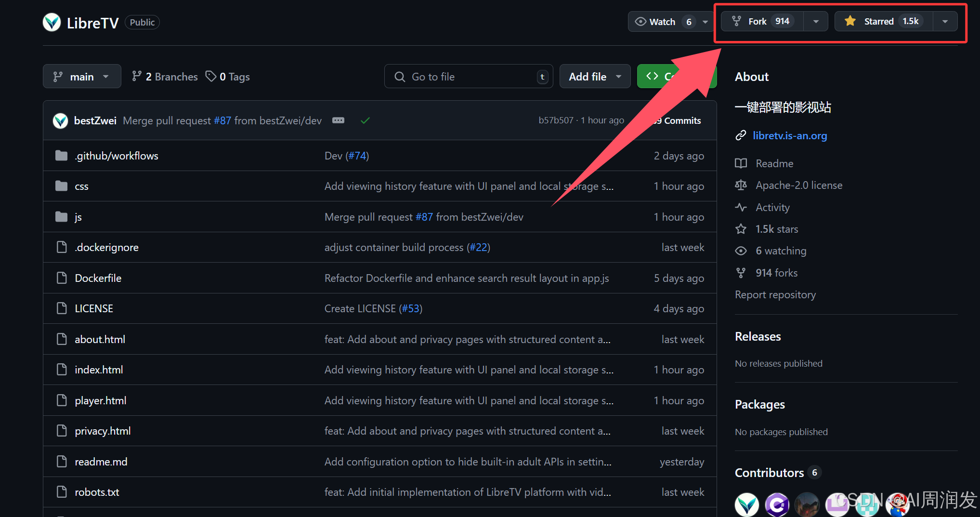Open the Create LICENSE (#53) commit

(x=373, y=308)
